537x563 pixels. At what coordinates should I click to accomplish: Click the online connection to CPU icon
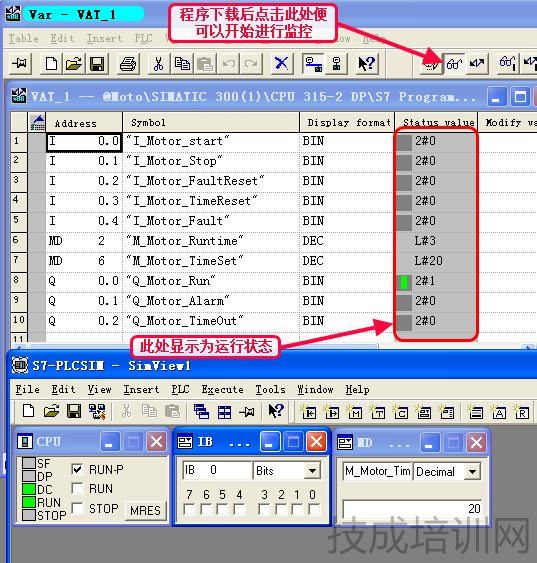313,64
